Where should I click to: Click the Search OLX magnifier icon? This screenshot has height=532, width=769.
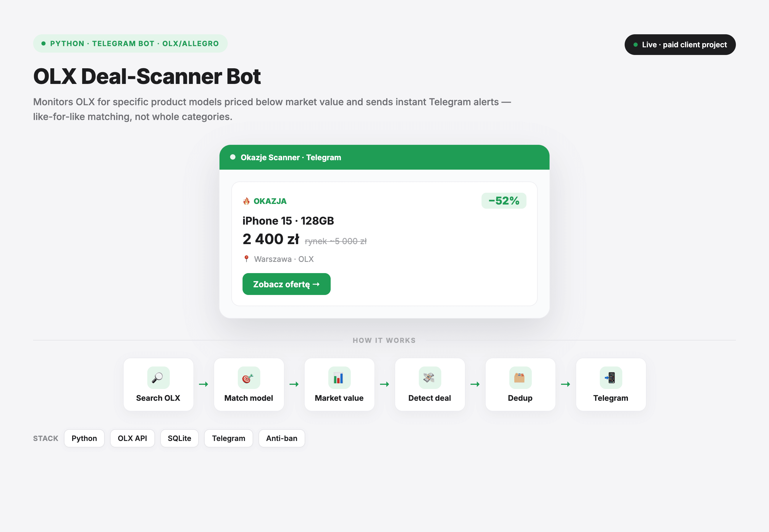point(158,378)
